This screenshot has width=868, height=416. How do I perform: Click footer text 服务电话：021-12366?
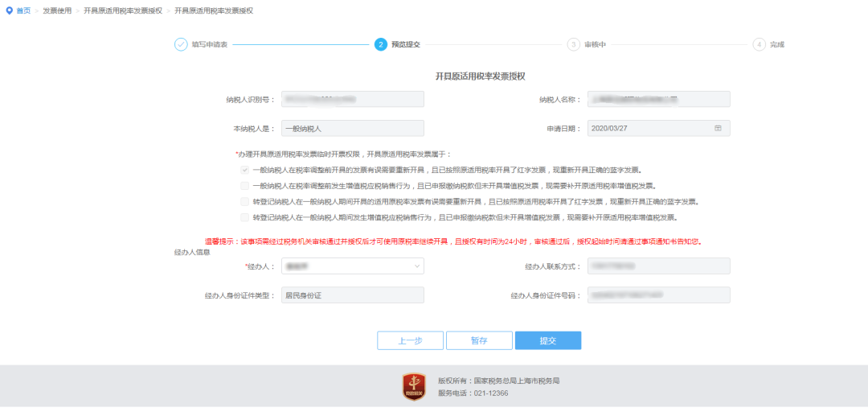[x=473, y=393]
